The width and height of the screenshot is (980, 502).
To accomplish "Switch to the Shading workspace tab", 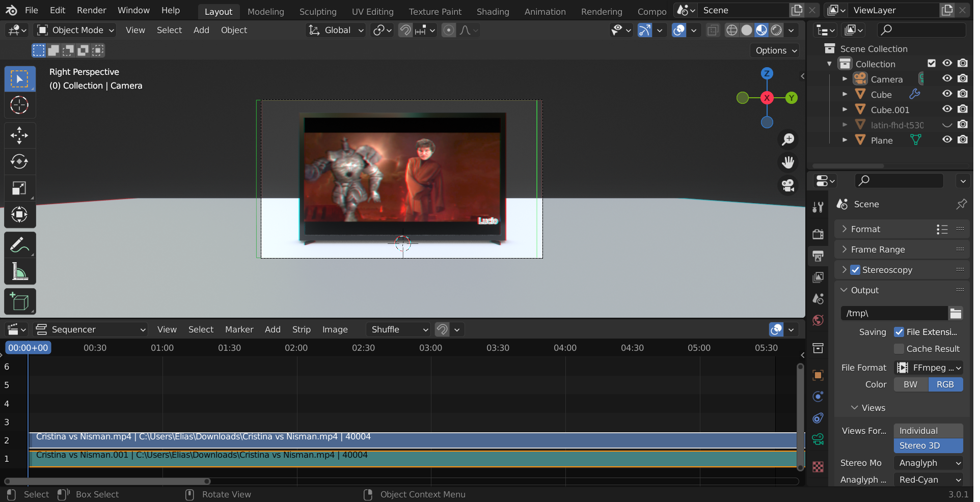I will pos(493,12).
